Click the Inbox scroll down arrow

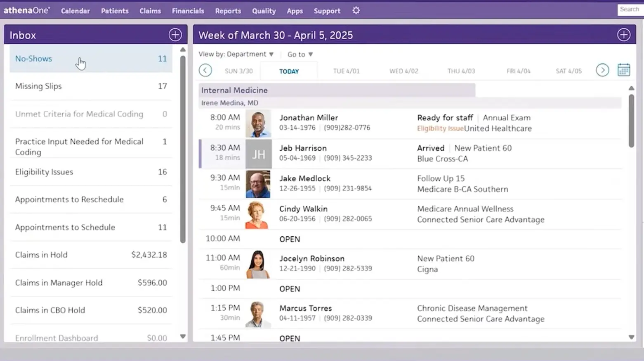pyautogui.click(x=183, y=337)
